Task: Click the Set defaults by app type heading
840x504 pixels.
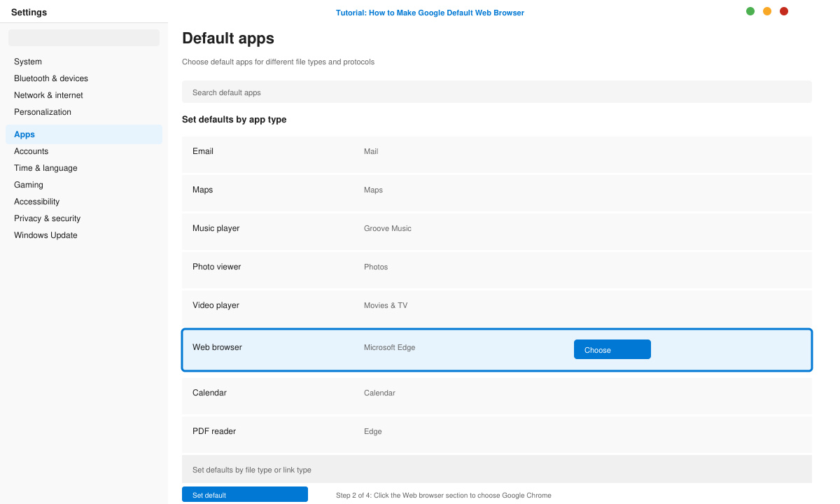Action: pos(234,120)
